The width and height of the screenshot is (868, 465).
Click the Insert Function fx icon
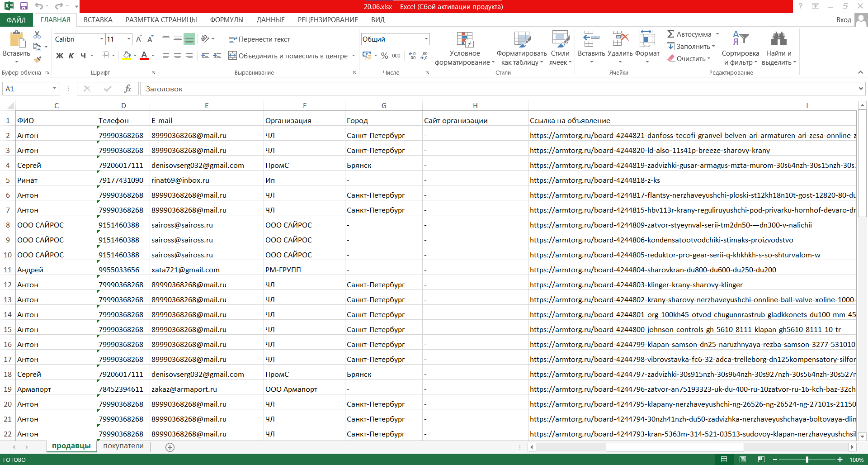(x=127, y=89)
